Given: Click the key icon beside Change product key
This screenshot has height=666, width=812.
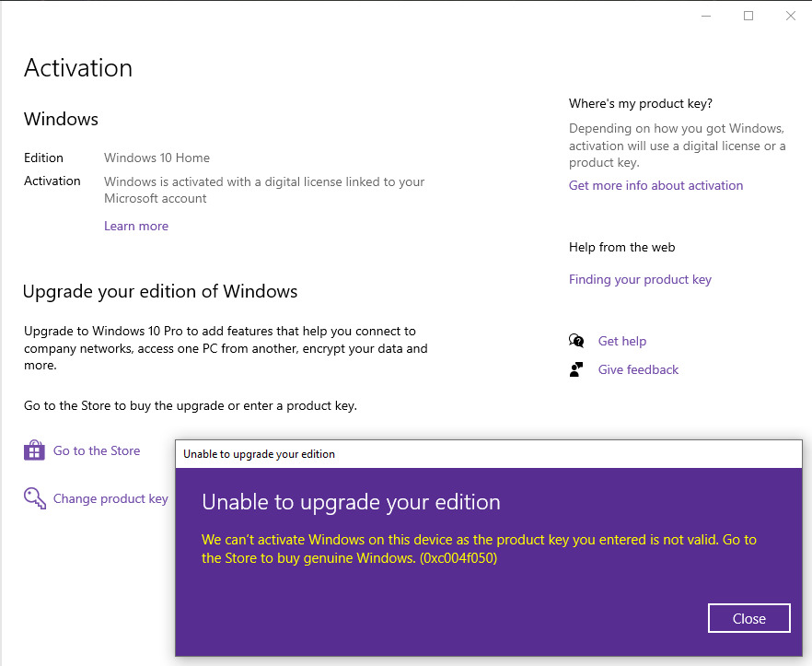Looking at the screenshot, I should click(x=35, y=498).
